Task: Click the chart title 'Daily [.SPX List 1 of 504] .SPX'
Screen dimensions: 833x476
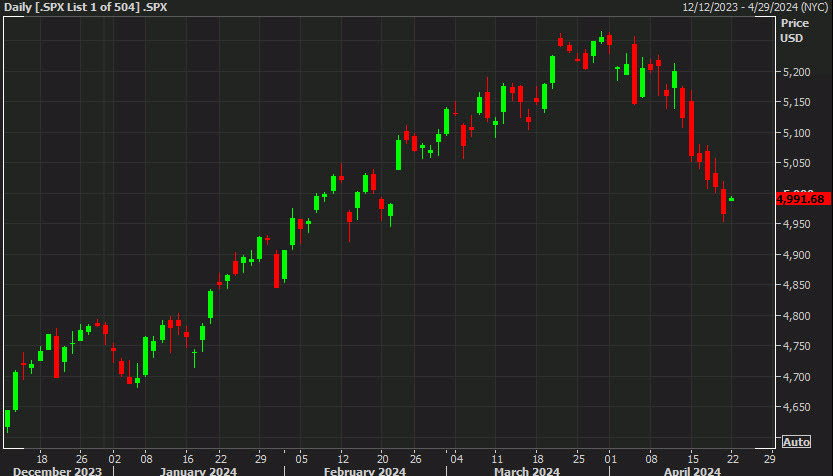Action: tap(86, 7)
